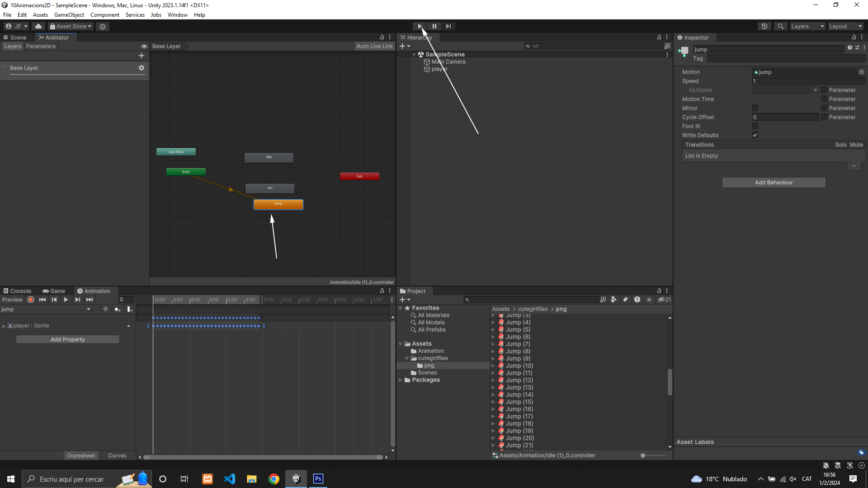Click the Add Behaviour button
This screenshot has width=868, height=488.
774,183
